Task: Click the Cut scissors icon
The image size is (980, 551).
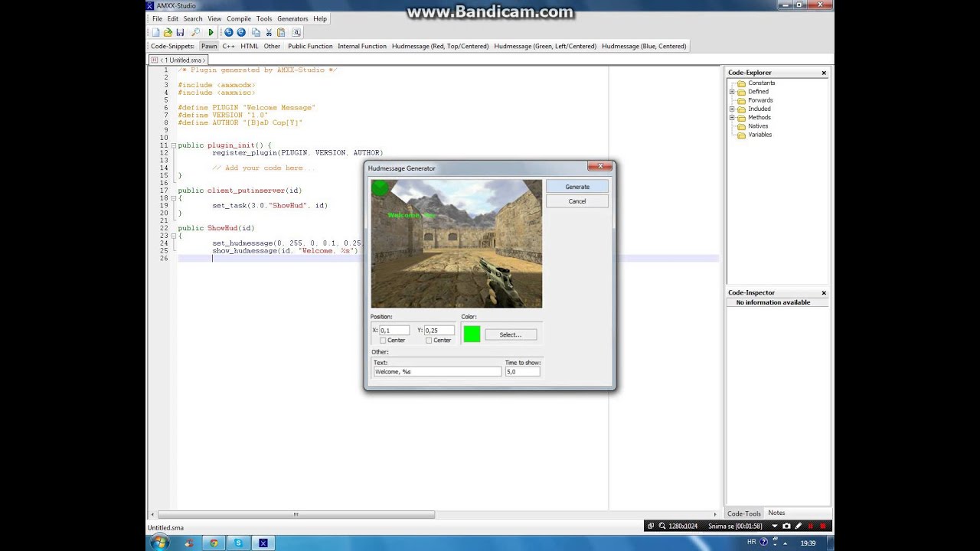Action: (269, 32)
